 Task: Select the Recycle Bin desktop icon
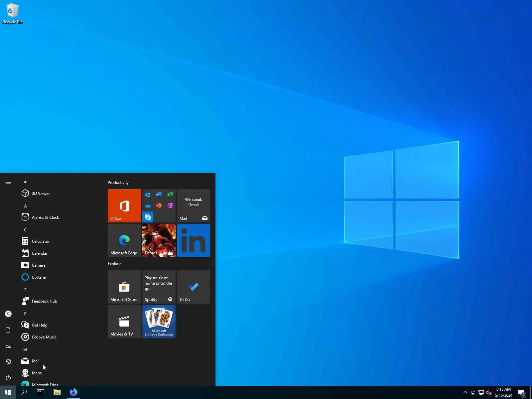[13, 14]
